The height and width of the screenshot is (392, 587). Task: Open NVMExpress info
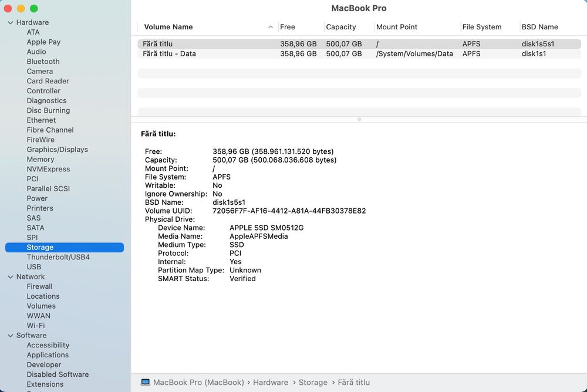tap(48, 169)
